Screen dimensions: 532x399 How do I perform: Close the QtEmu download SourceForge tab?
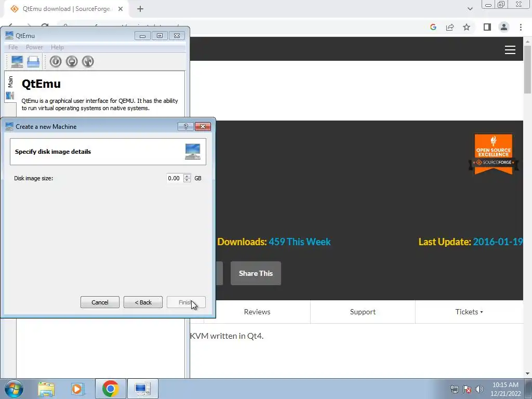[x=121, y=9]
